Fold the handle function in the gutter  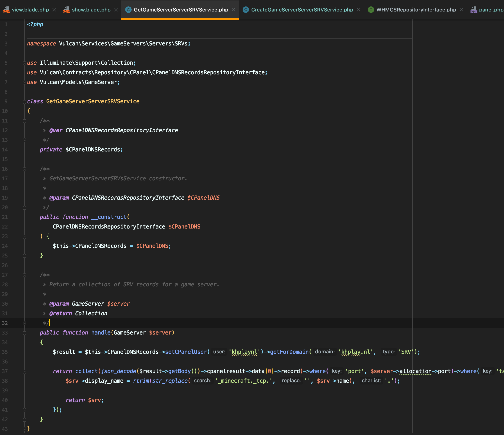(x=24, y=333)
